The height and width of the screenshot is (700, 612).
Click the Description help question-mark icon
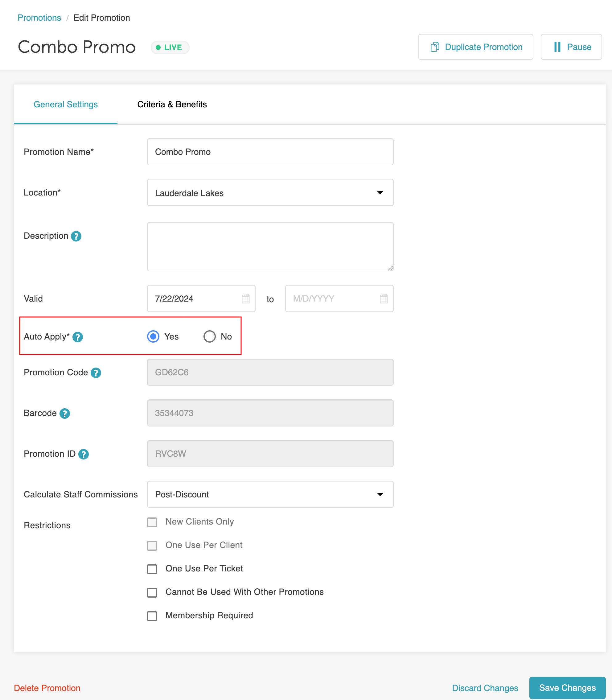point(76,236)
